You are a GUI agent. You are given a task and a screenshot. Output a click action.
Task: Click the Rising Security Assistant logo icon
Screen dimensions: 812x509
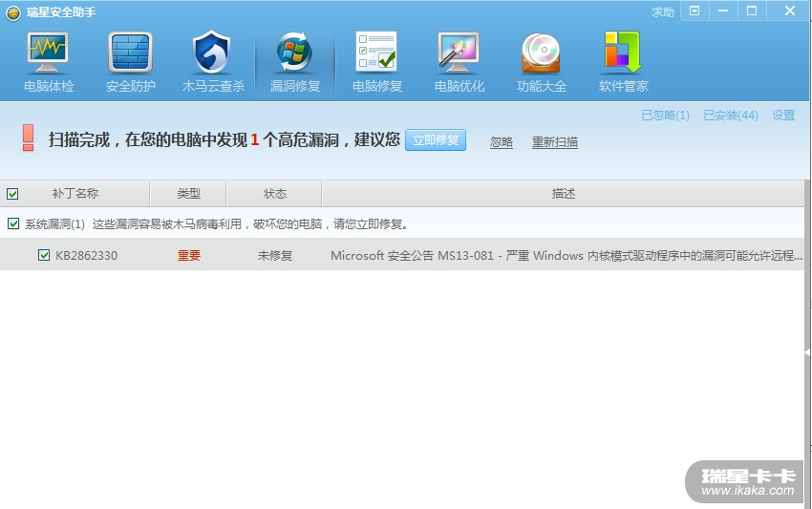tap(13, 12)
